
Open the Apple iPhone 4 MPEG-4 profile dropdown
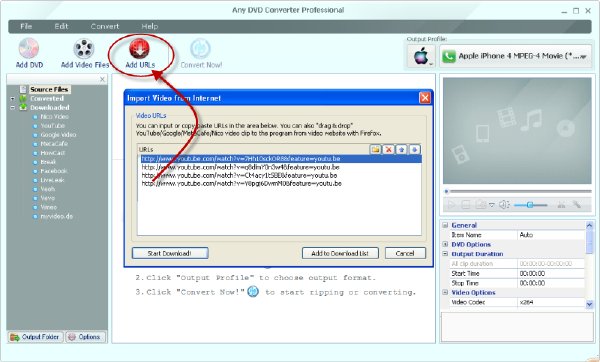coord(515,56)
